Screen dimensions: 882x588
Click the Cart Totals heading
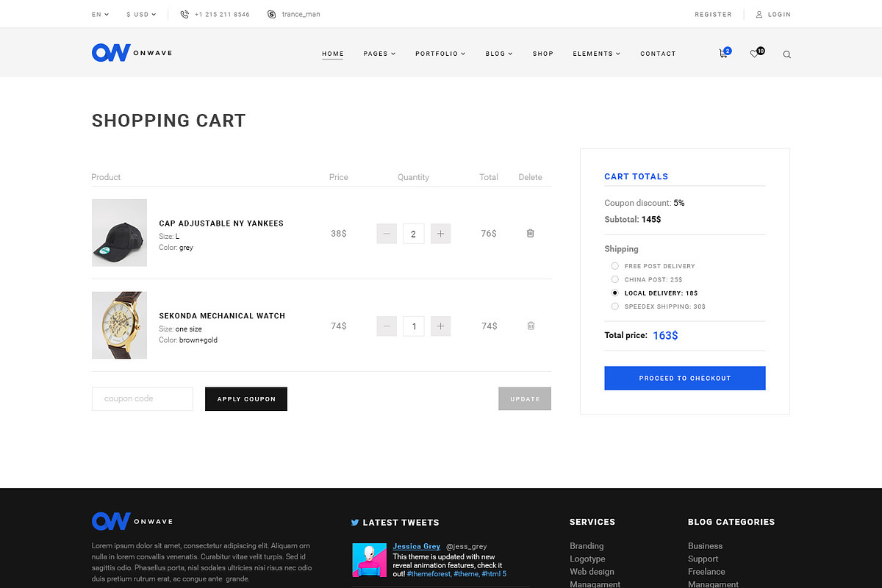coord(637,176)
